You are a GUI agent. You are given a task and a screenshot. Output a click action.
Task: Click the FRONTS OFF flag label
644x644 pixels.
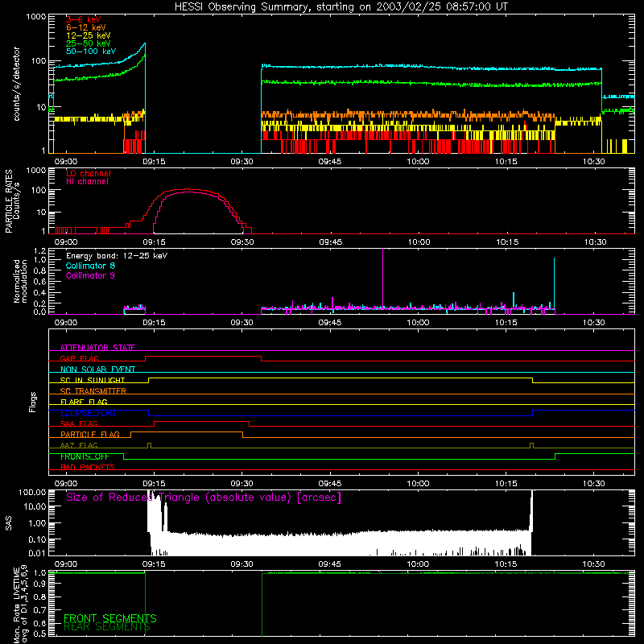[x=85, y=456]
